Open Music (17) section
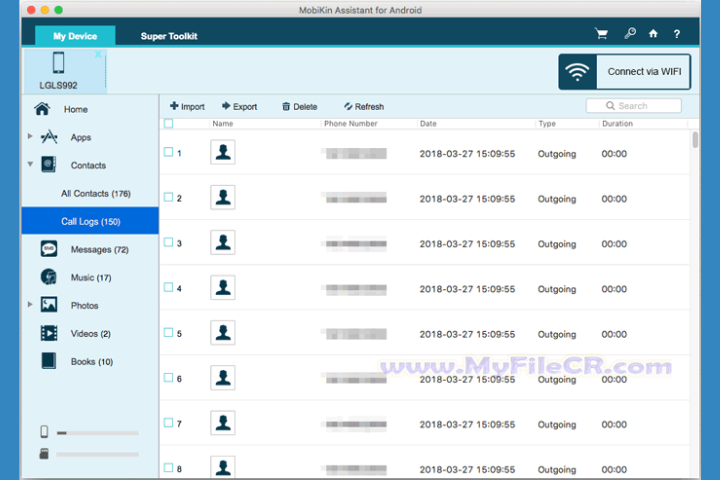The height and width of the screenshot is (480, 720). coord(91,277)
